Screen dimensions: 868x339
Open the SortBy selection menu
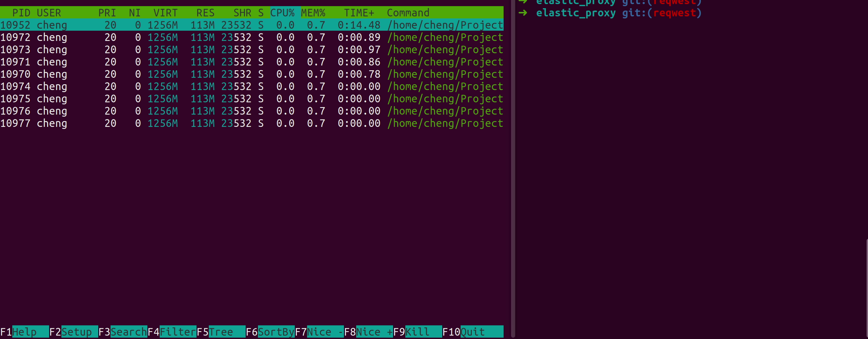276,331
